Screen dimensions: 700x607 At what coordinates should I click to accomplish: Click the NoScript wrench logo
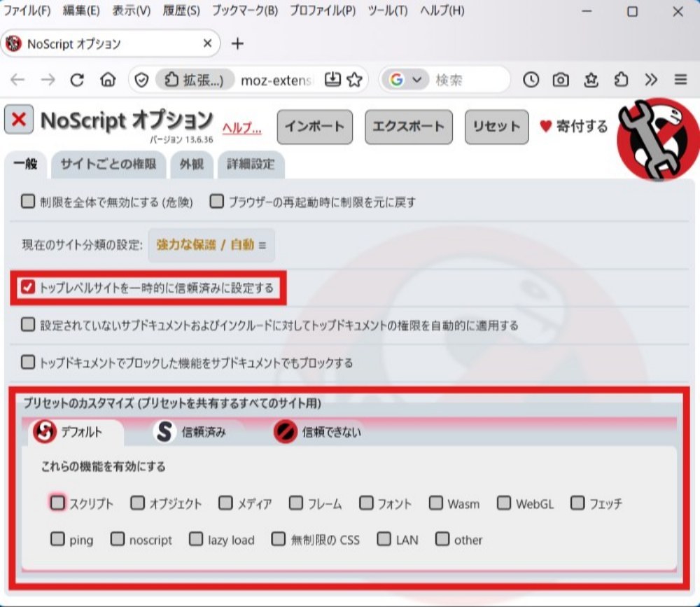(x=657, y=139)
